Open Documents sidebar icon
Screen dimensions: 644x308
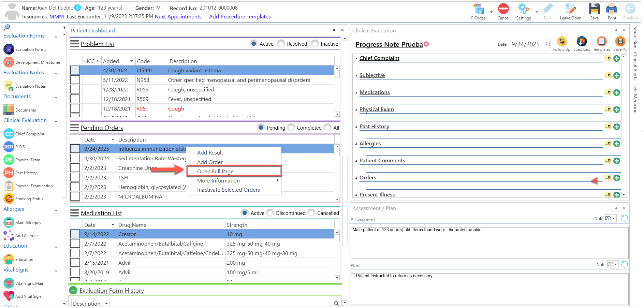coord(9,110)
